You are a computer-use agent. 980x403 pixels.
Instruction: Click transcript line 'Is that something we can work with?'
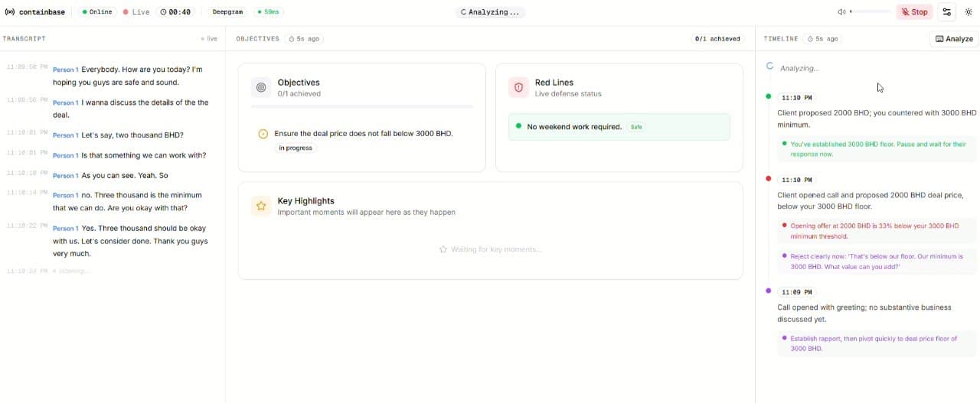tap(143, 155)
